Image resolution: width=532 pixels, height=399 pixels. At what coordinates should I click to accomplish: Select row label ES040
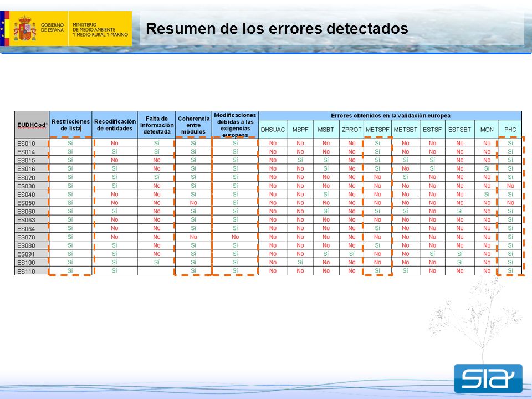[26, 195]
